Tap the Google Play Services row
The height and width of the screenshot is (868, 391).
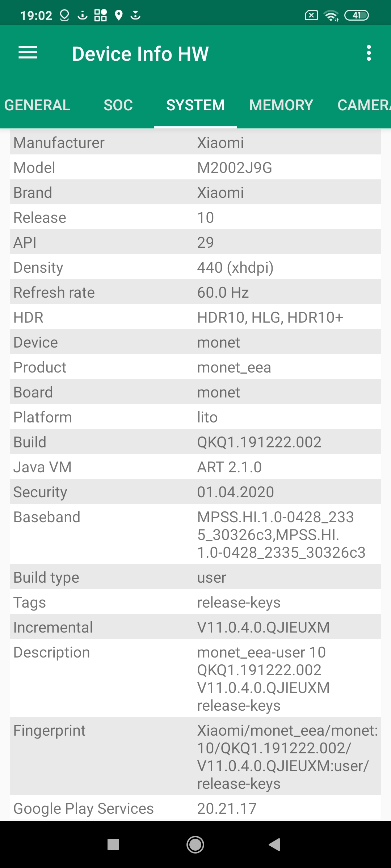(x=195, y=808)
